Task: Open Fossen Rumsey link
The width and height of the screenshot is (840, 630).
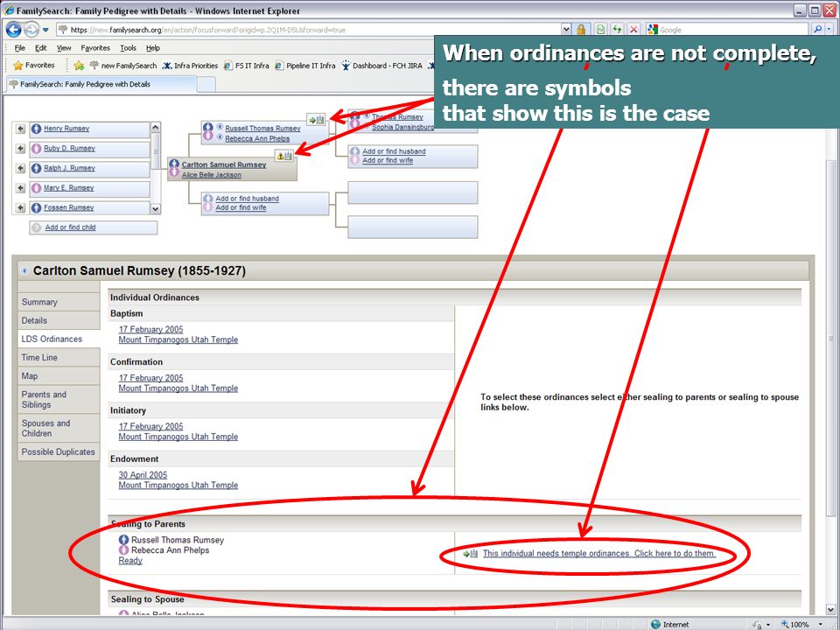Action: coord(68,208)
